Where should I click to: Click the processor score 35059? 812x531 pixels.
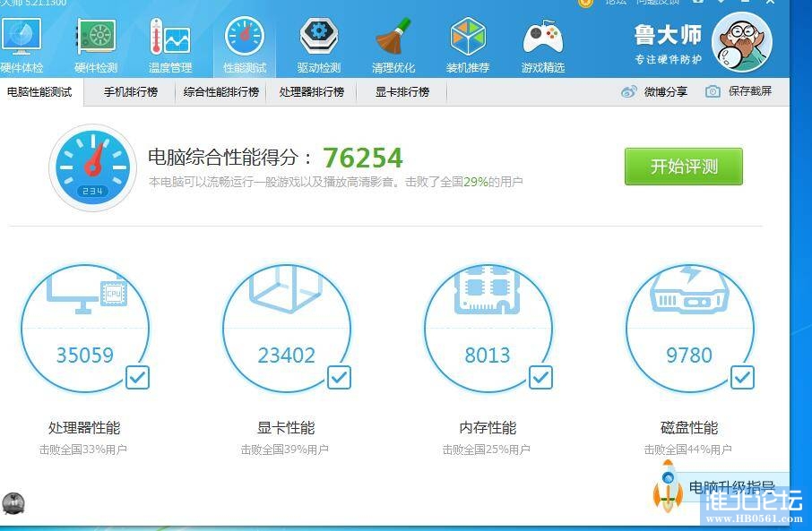85,355
